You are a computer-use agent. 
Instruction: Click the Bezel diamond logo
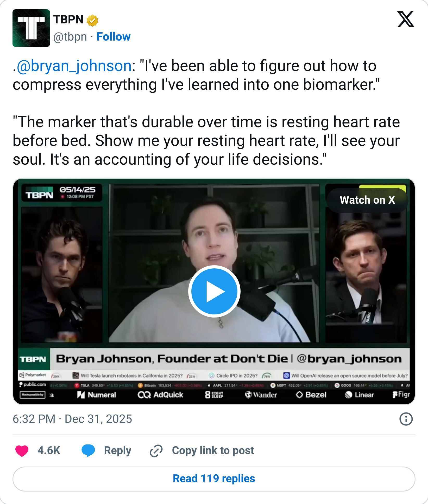300,395
